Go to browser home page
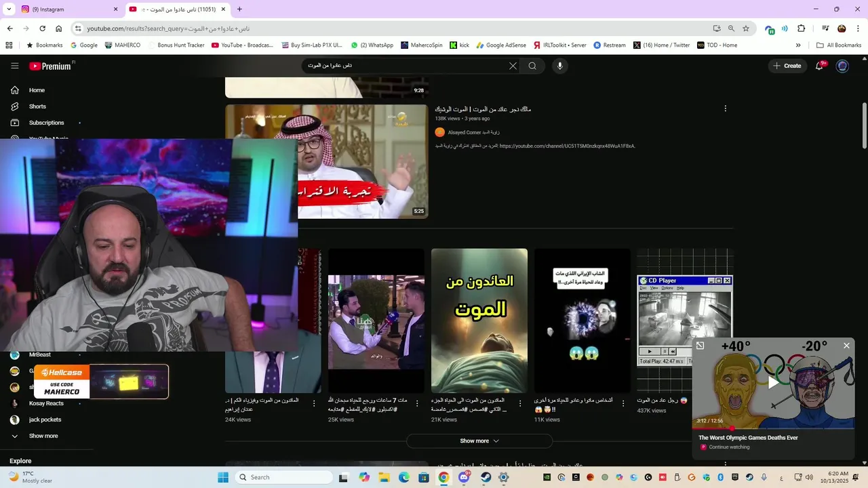Image resolution: width=868 pixels, height=488 pixels. tap(58, 28)
